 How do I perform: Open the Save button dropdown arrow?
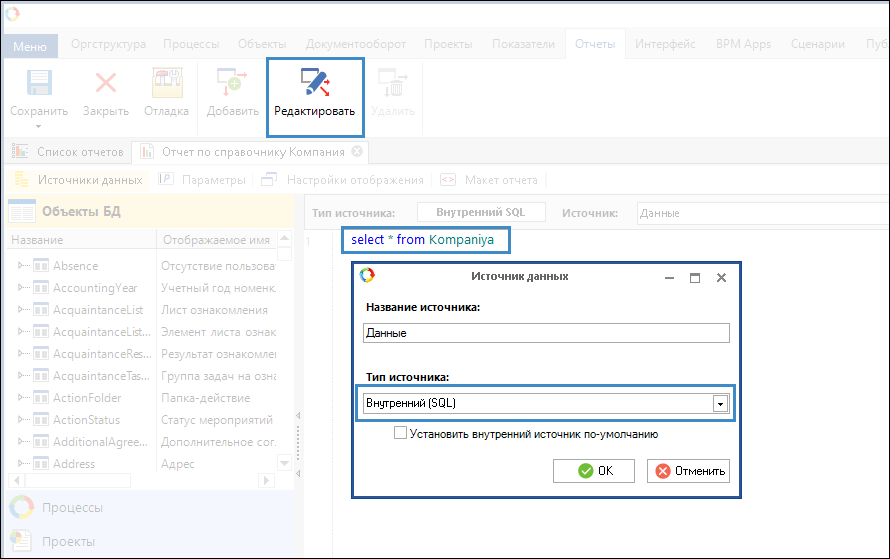(38, 127)
